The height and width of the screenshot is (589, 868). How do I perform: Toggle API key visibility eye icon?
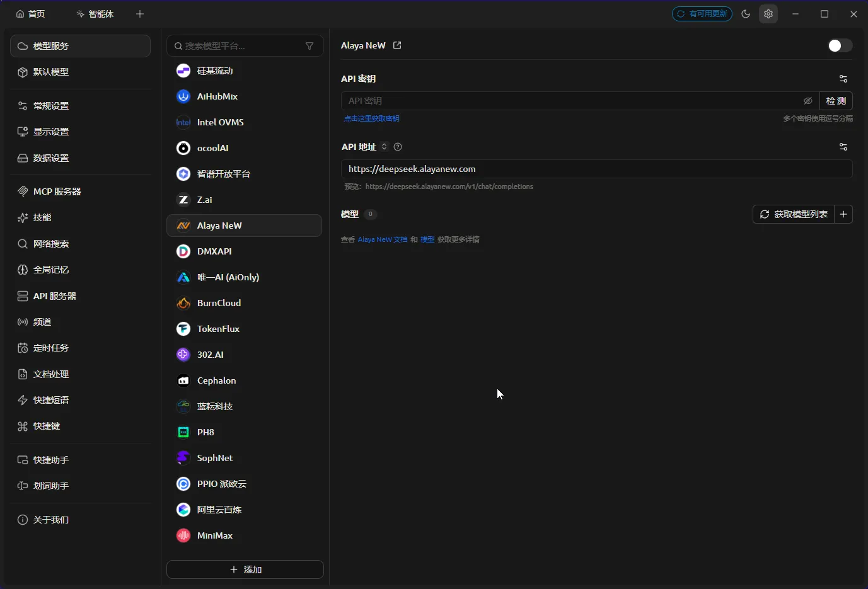coord(808,101)
